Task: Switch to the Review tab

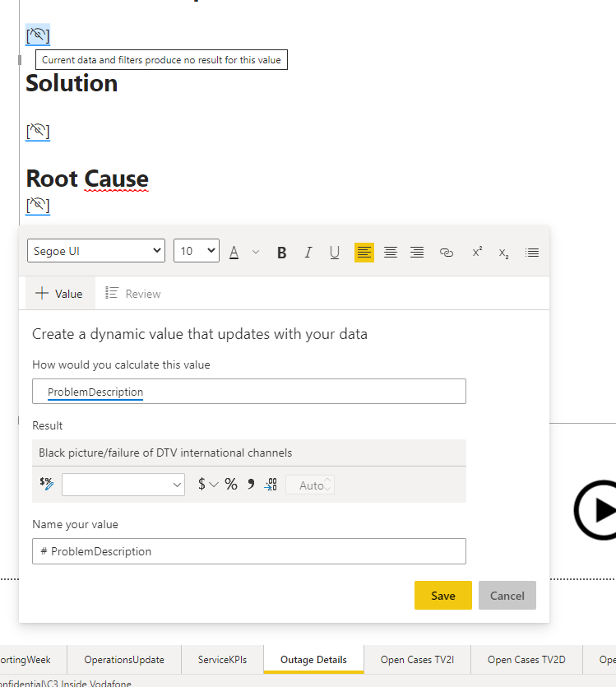Action: (133, 294)
